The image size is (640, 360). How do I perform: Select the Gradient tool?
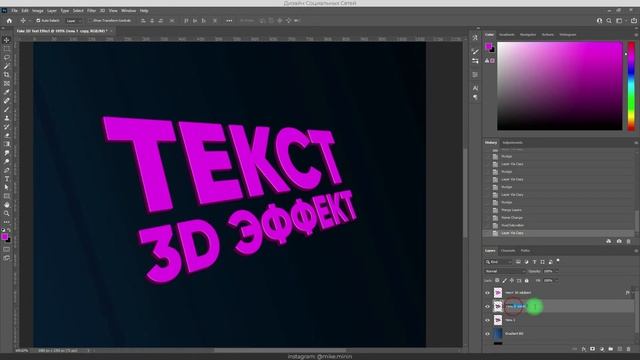click(x=7, y=144)
